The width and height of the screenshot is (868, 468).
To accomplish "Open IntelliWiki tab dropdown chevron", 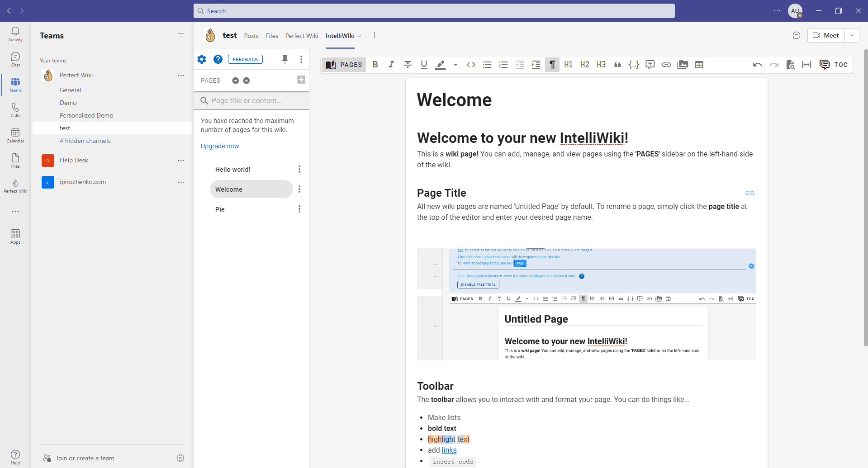I will [360, 36].
